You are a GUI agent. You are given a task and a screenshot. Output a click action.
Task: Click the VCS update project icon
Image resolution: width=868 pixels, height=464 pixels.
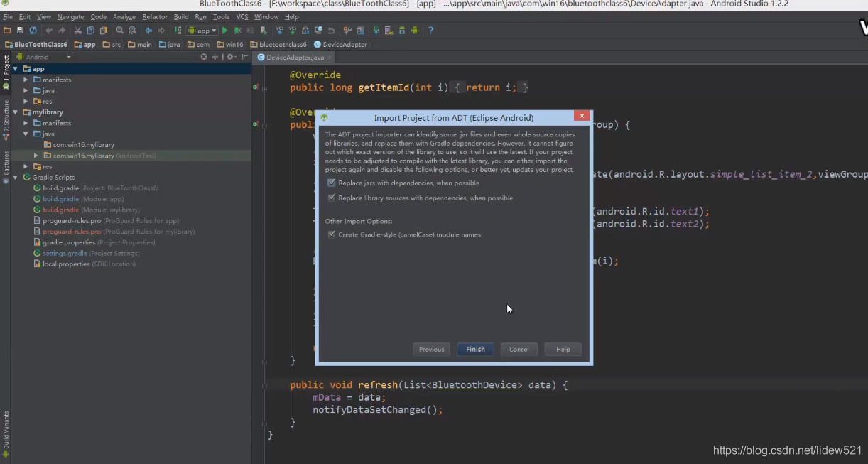point(279,31)
